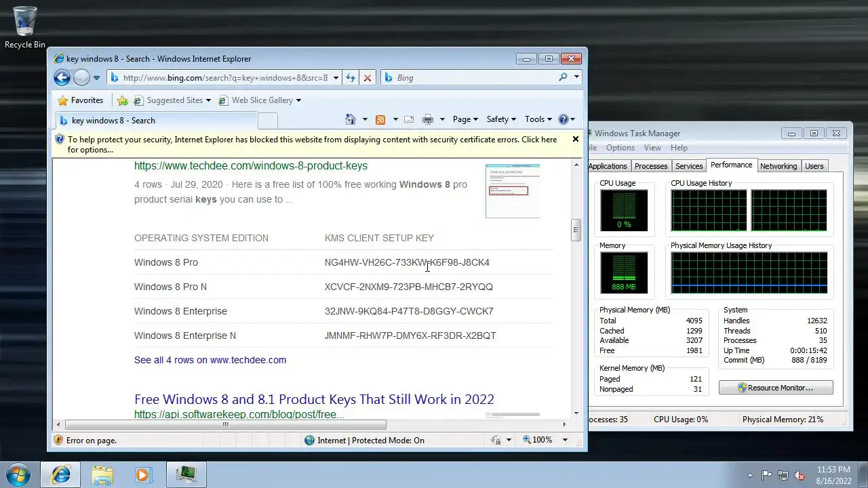868x488 pixels.
Task: Click the info bar shield icon
Action: click(59, 140)
